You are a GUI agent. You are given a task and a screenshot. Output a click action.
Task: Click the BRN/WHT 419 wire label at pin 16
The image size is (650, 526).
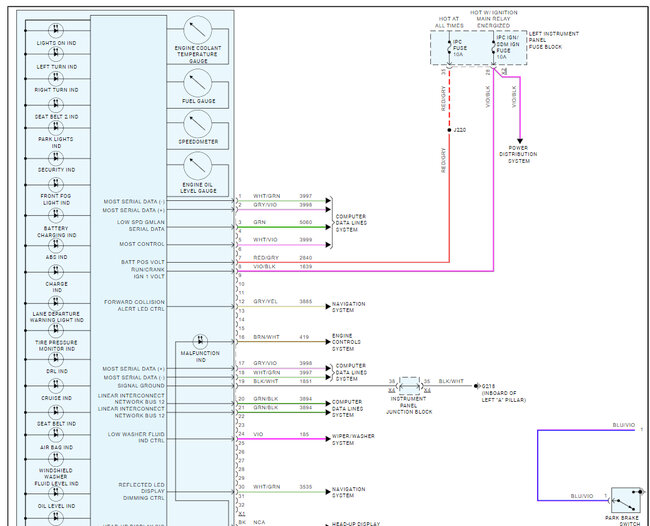[281, 337]
